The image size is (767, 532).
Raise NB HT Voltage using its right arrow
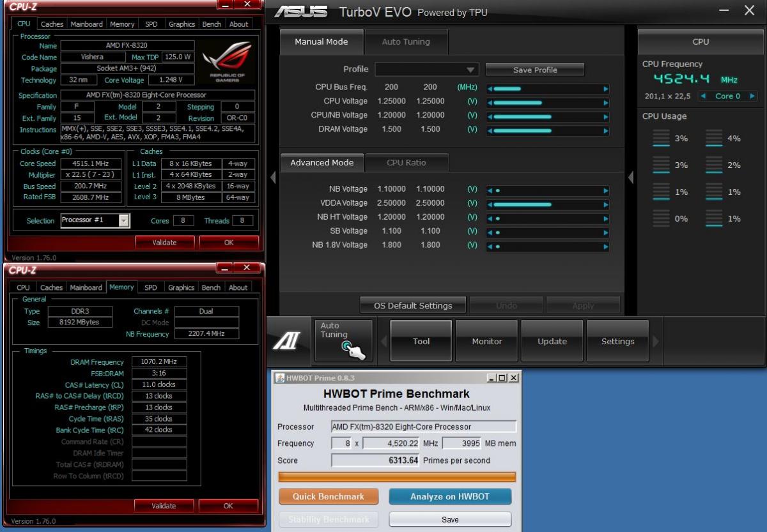click(x=605, y=218)
